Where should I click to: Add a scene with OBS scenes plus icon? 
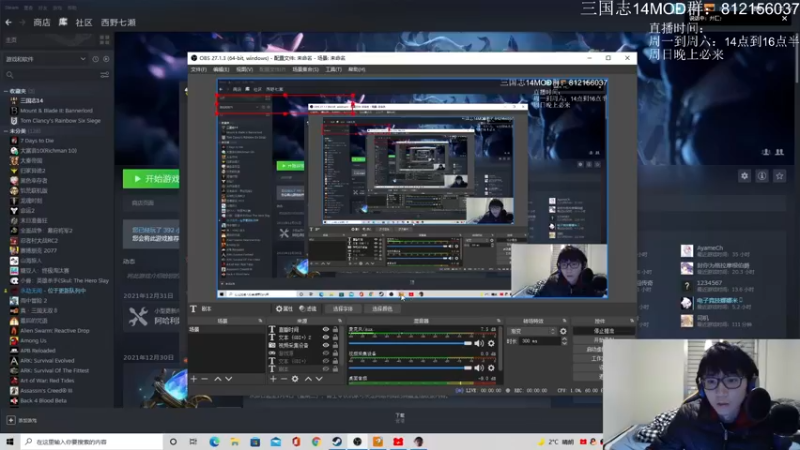(x=194, y=379)
